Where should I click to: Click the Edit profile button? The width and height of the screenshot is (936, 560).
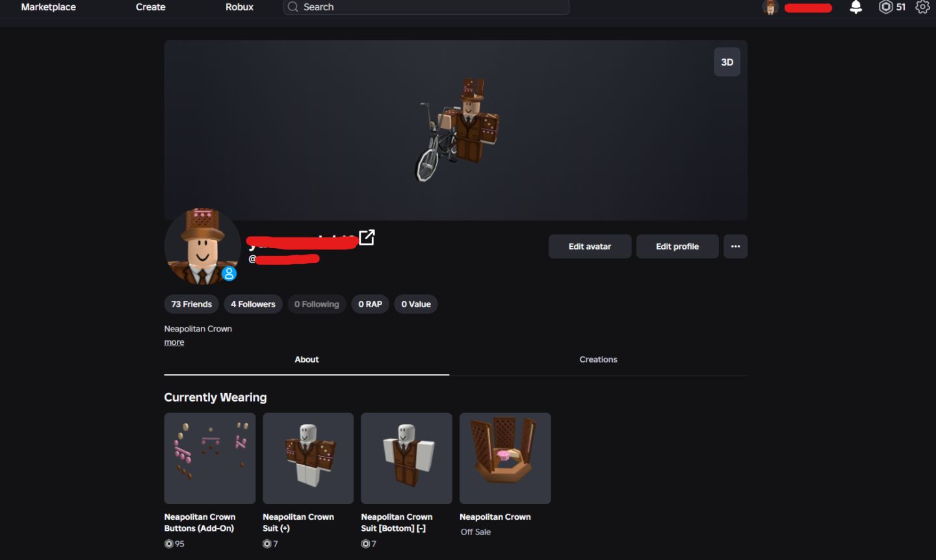[x=677, y=246]
